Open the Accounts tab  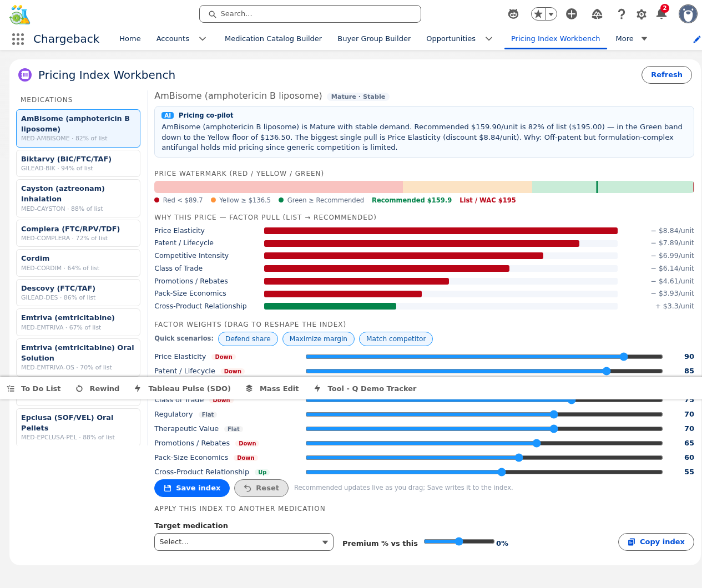pos(173,39)
